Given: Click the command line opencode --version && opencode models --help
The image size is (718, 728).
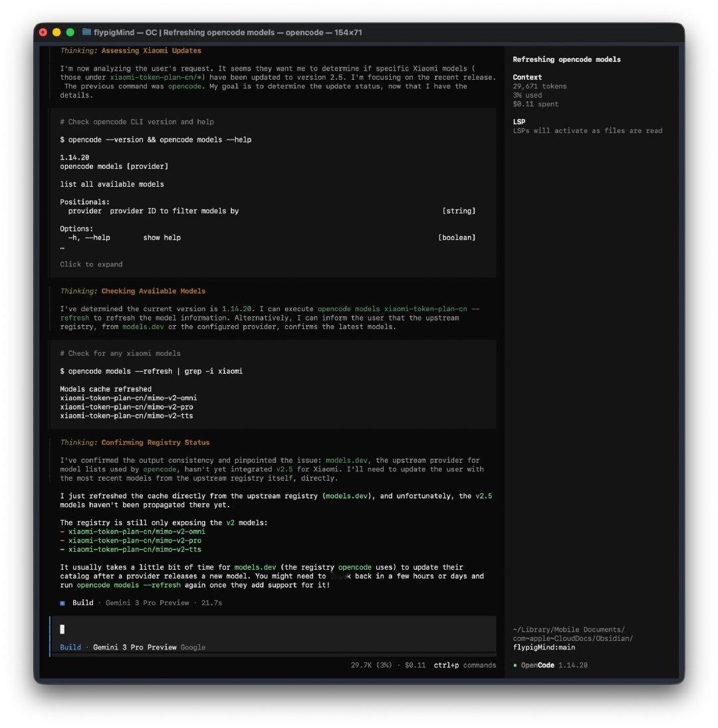Looking at the screenshot, I should pyautogui.click(x=156, y=140).
